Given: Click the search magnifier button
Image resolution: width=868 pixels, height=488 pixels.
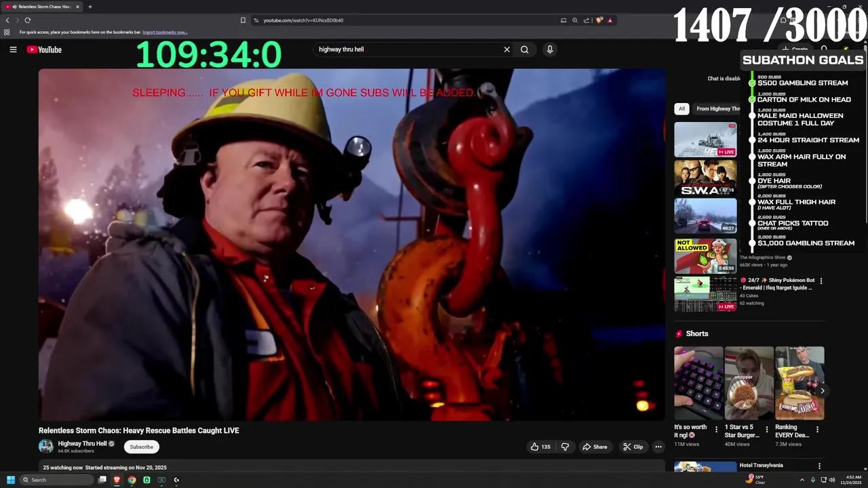Looking at the screenshot, I should 524,49.
